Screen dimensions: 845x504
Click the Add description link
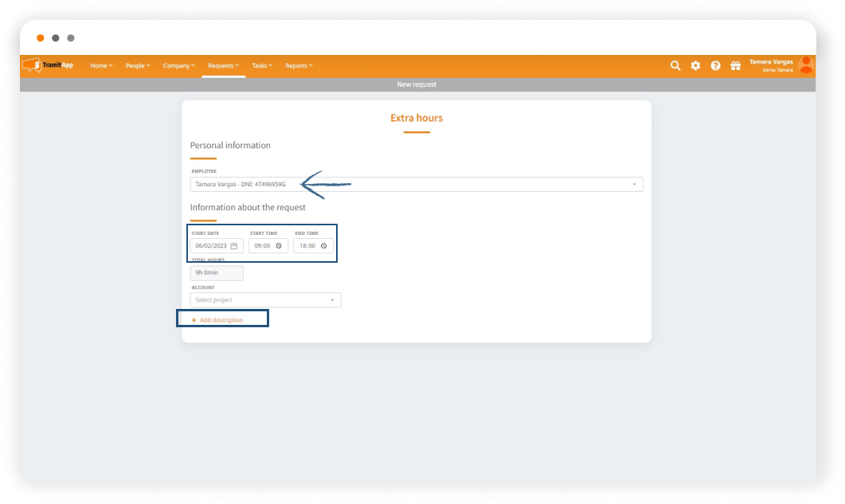pyautogui.click(x=221, y=320)
